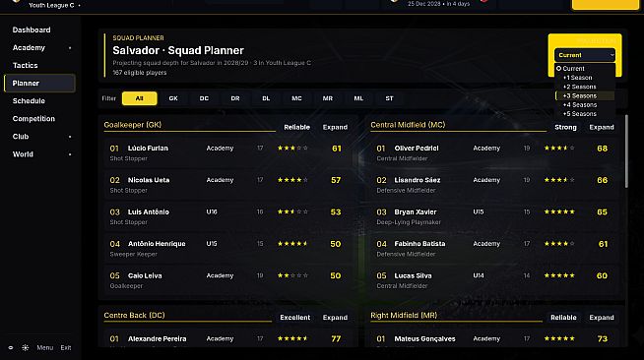Filter squad by ML
This screenshot has width=644, height=360.
pos(358,98)
